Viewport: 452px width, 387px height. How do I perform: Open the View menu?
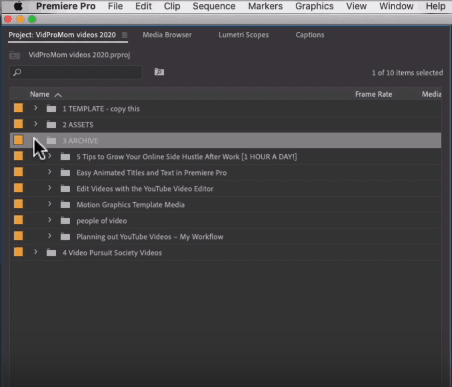(356, 6)
